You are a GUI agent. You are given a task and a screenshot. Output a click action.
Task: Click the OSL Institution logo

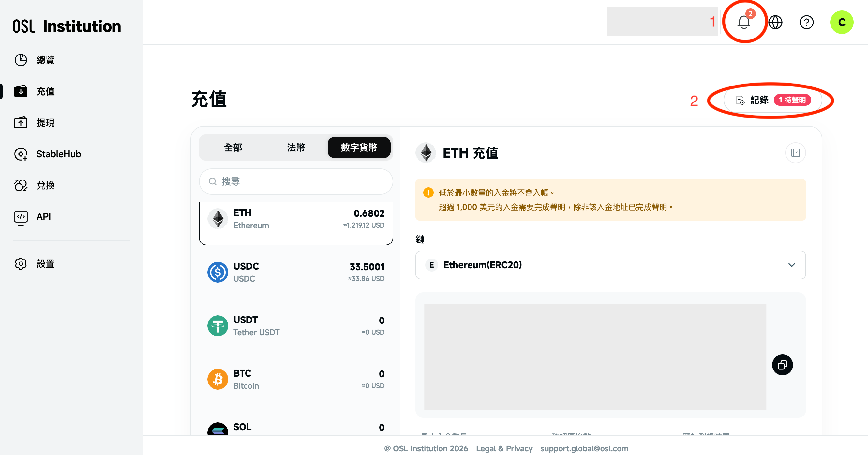click(67, 26)
